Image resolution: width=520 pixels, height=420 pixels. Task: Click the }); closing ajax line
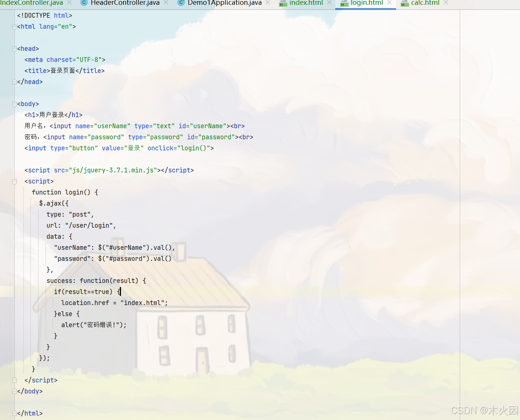(x=45, y=358)
